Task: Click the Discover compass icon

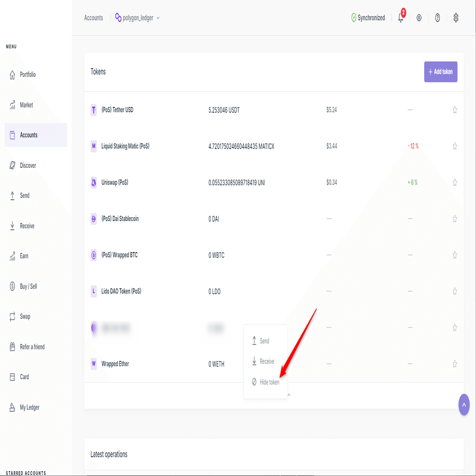Action: [x=12, y=165]
